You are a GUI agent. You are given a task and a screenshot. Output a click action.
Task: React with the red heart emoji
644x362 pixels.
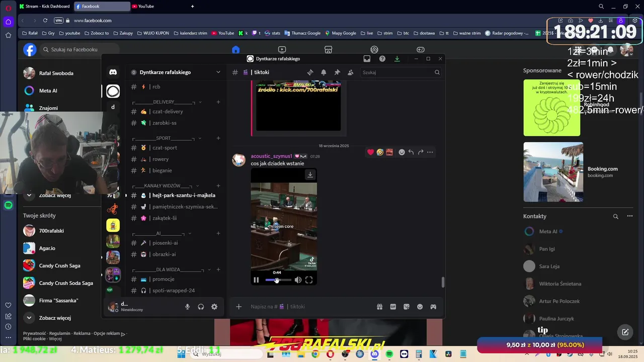coord(371,152)
